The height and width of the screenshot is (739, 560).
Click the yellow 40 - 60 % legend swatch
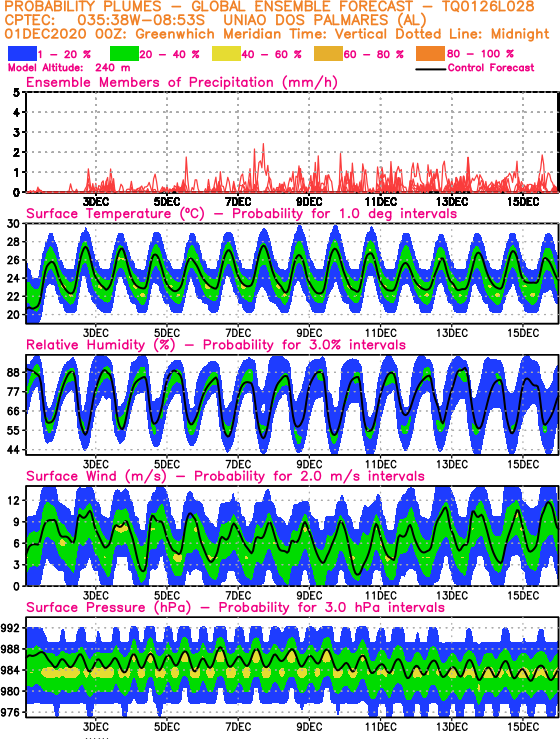(x=226, y=54)
